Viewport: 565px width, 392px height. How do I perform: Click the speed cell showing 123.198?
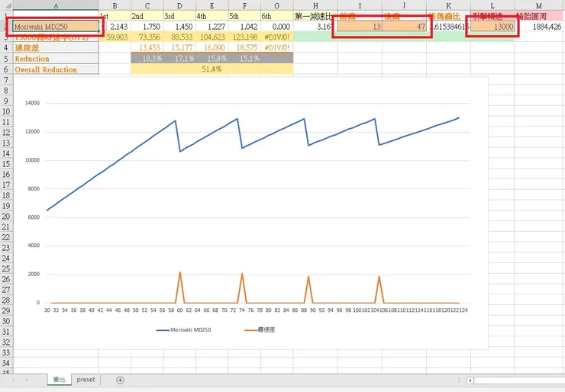pyautogui.click(x=244, y=37)
